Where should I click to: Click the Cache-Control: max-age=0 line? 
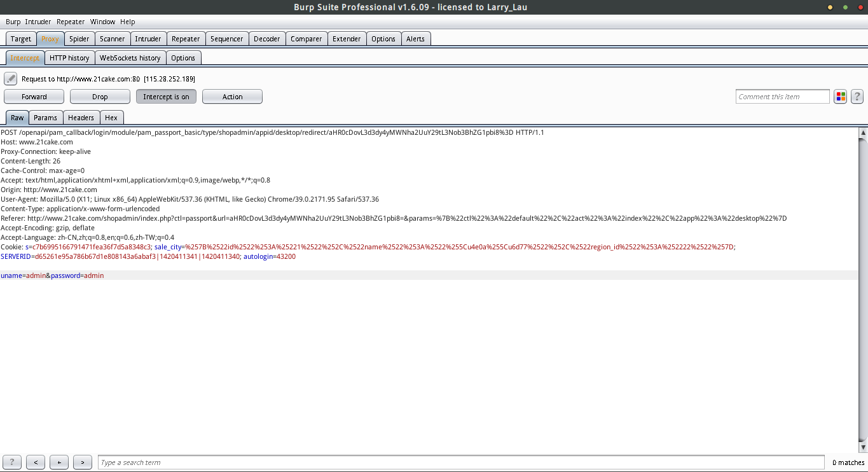[x=43, y=170]
